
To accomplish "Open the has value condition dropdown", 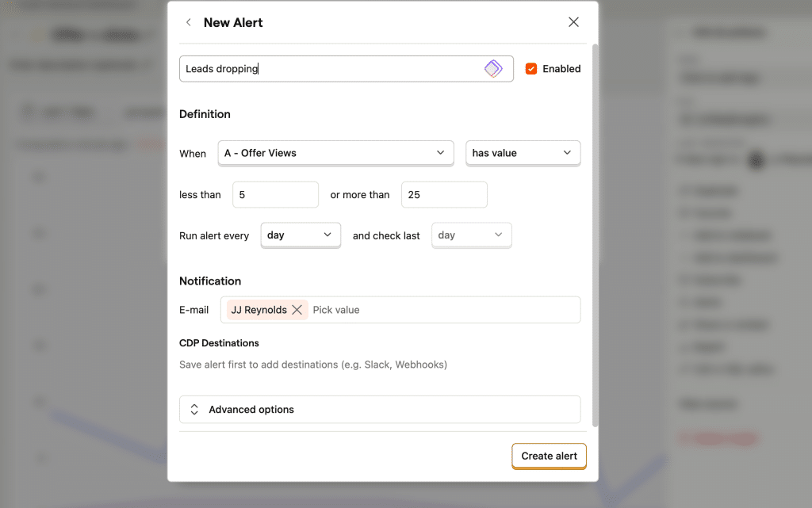I will coord(522,153).
